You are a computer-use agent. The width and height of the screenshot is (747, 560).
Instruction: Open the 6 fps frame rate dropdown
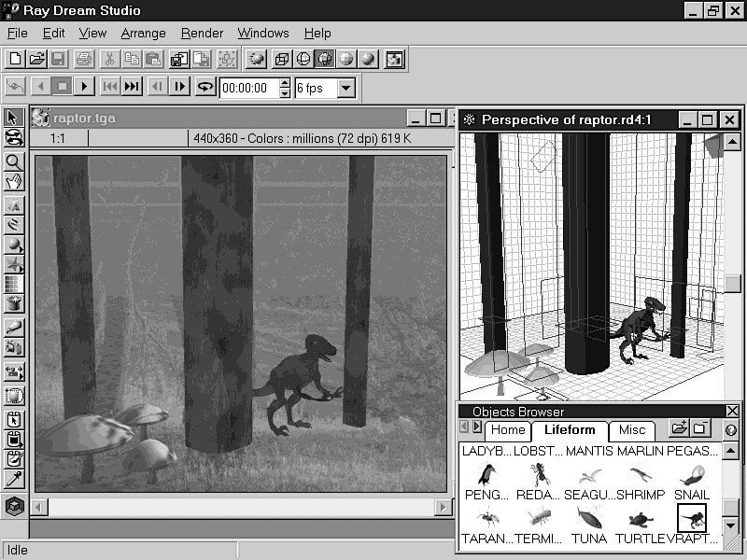346,89
